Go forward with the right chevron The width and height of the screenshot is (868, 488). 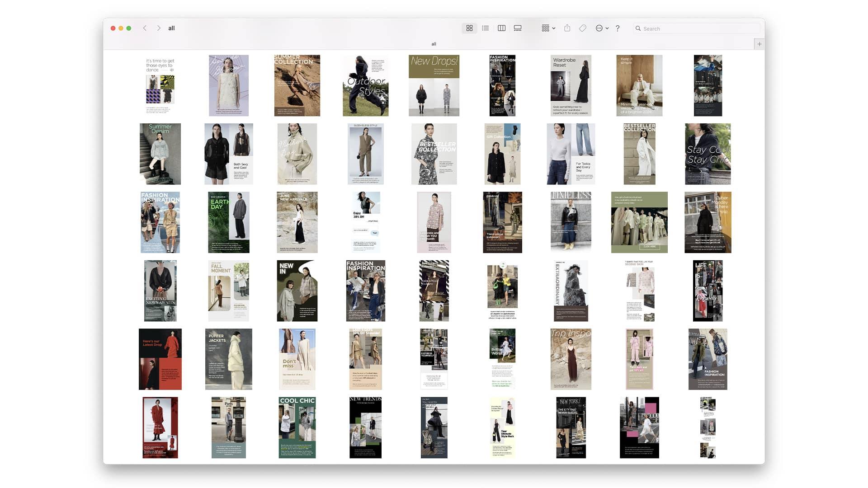point(159,28)
